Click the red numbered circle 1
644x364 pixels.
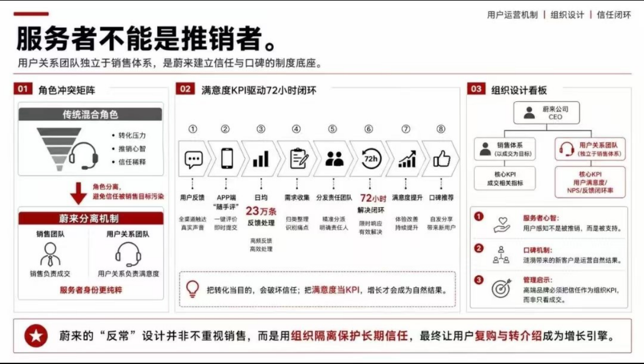(x=478, y=217)
